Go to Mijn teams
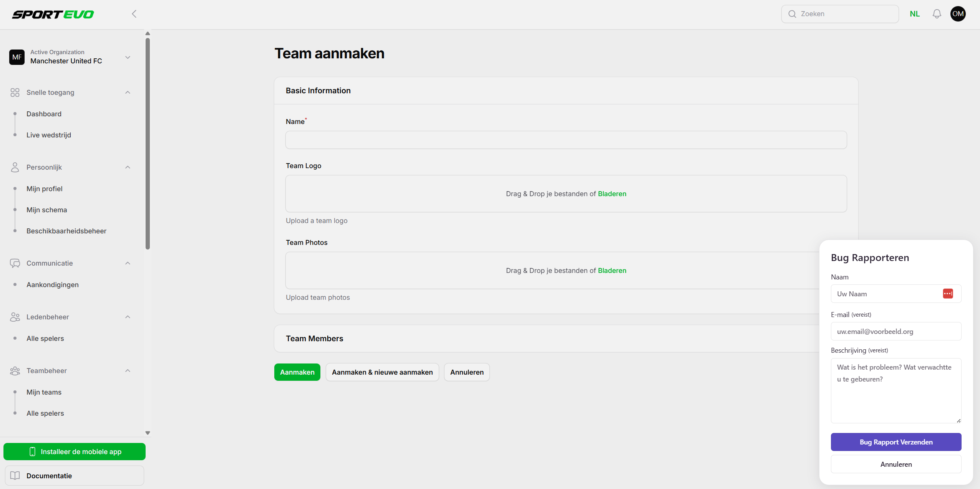Screen dimensions: 980x489 point(44,392)
